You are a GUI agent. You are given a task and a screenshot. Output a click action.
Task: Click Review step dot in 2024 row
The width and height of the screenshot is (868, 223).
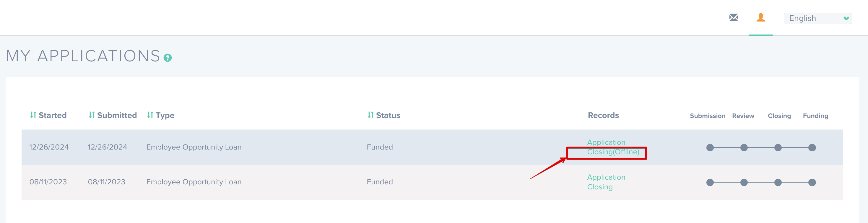pyautogui.click(x=744, y=148)
